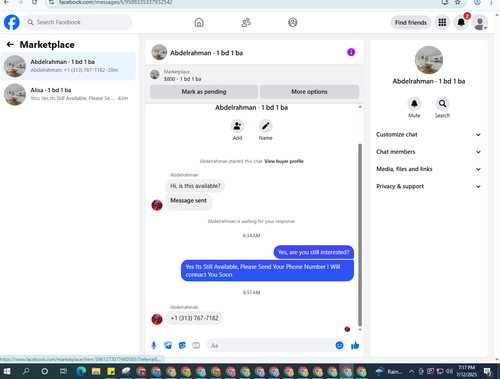
Task: Click the browser address bar URL
Action: [116, 3]
